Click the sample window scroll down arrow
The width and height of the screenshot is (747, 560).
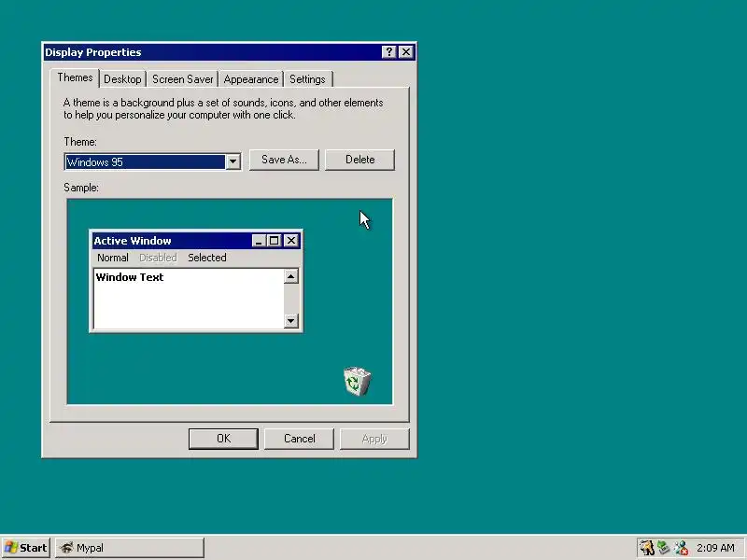coord(290,320)
